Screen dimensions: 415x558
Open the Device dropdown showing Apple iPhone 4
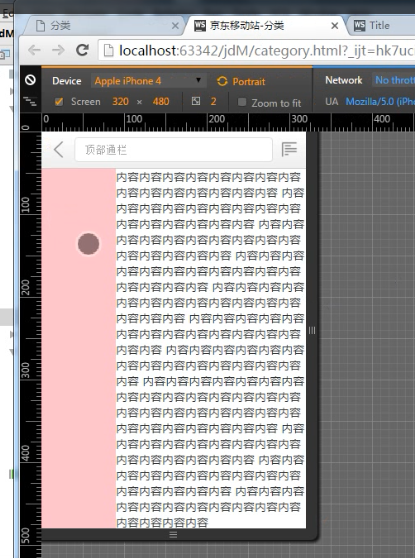tap(148, 81)
